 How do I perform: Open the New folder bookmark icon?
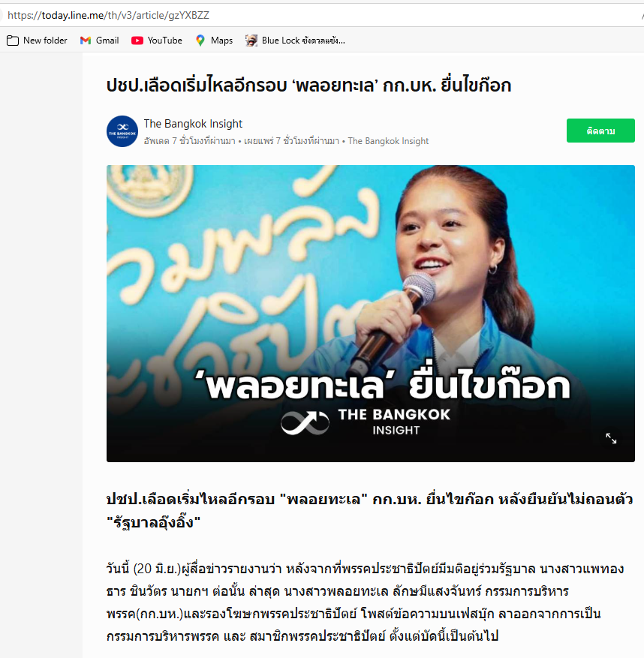coord(13,41)
